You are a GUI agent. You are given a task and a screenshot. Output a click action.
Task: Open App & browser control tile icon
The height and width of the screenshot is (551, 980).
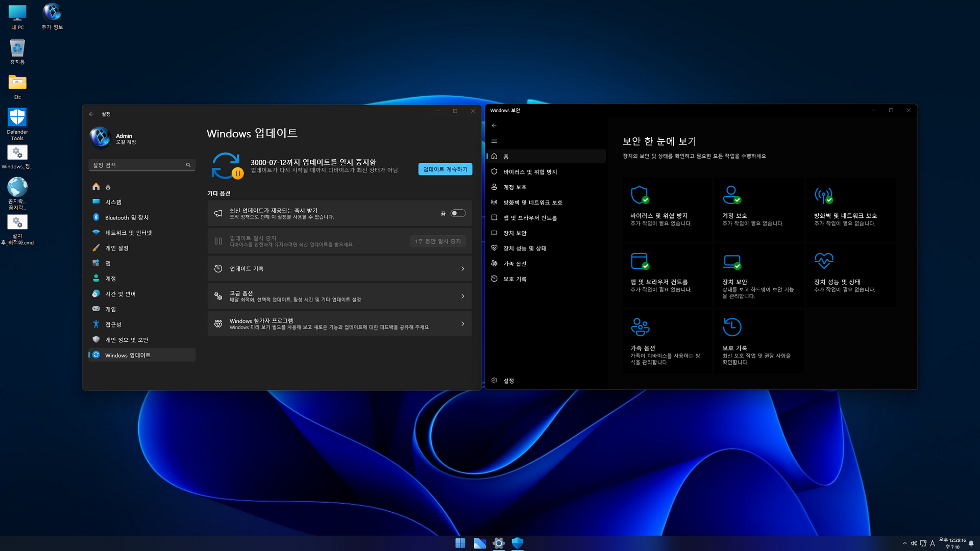639,261
